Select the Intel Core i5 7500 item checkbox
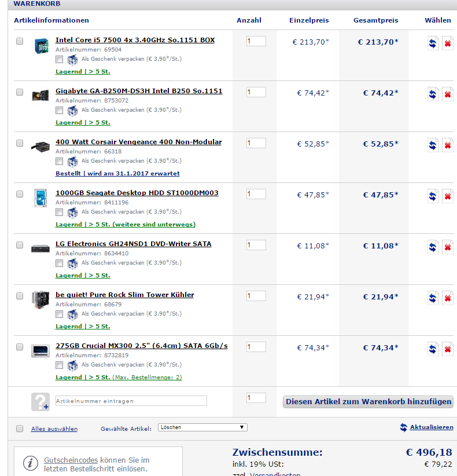 (x=20, y=41)
